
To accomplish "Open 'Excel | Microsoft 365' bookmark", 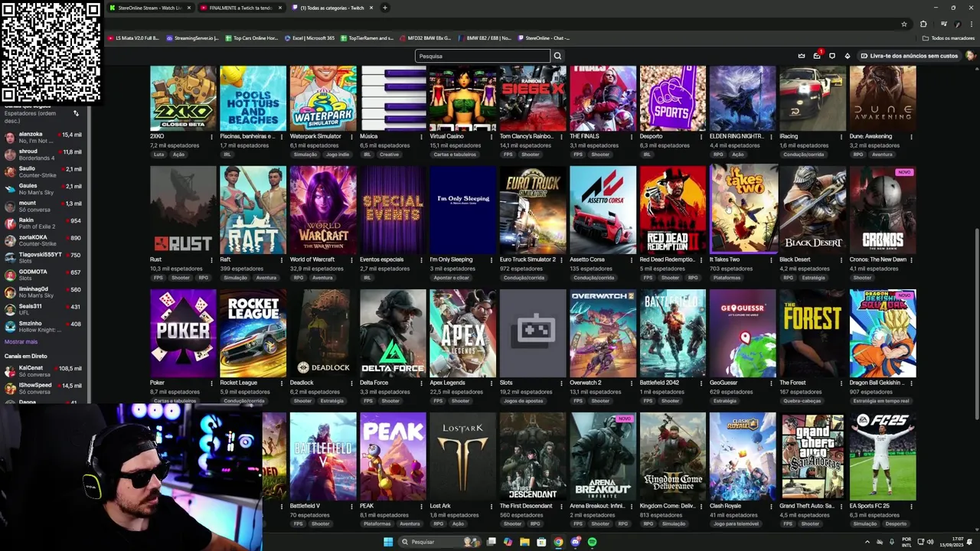I will tap(309, 38).
